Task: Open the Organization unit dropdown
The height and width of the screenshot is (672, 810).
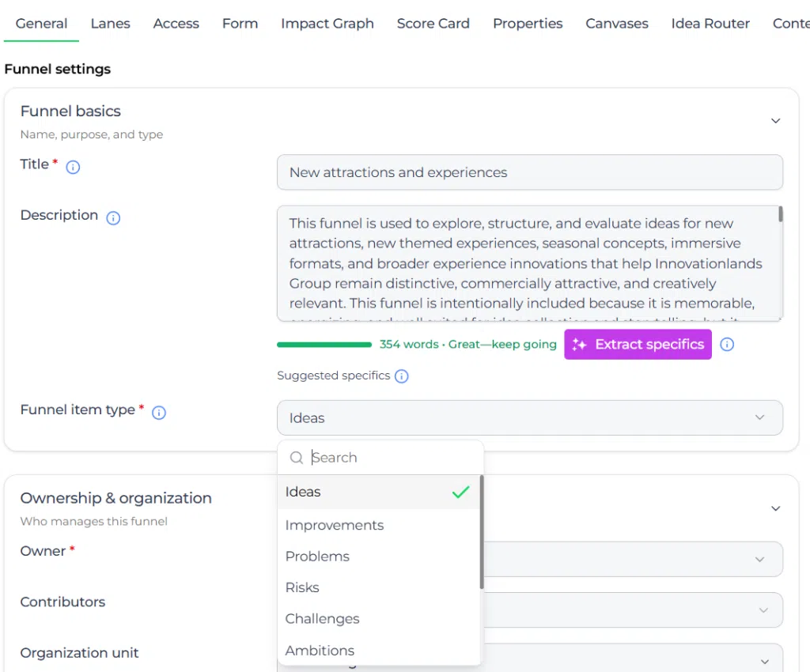Action: click(x=633, y=658)
